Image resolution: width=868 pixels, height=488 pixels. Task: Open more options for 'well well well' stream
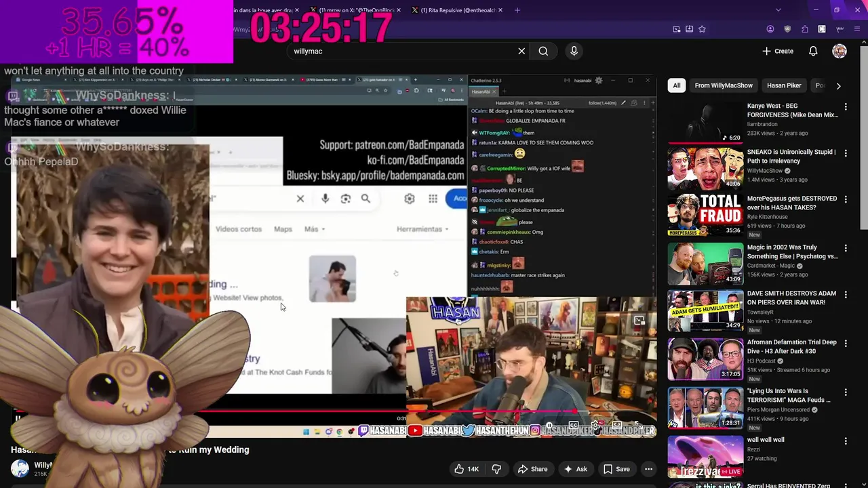[846, 441]
